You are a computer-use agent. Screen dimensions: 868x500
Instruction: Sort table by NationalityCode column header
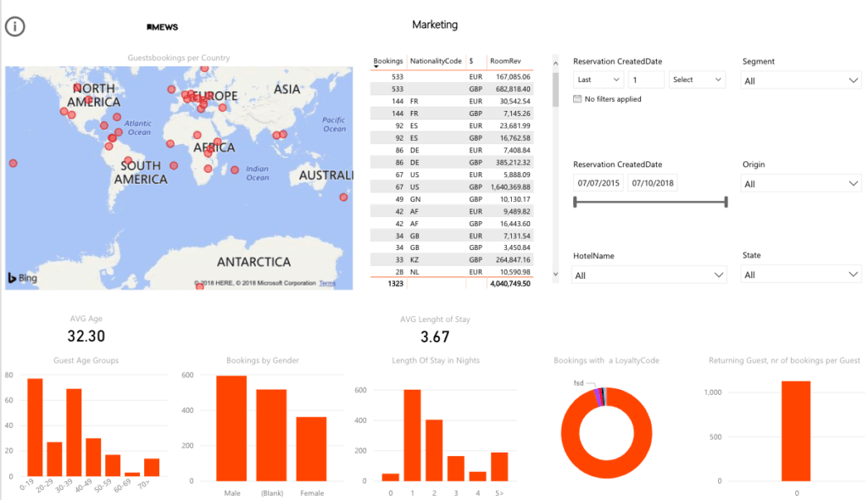click(x=436, y=61)
